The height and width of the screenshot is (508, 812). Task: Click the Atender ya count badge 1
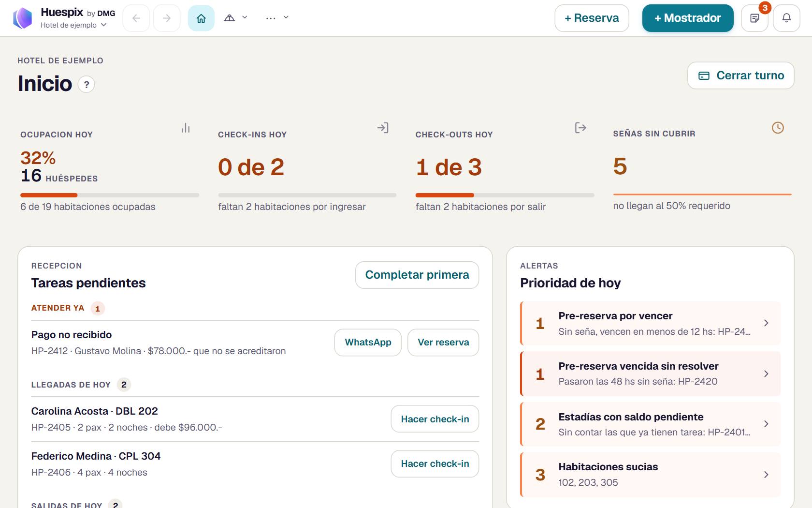(98, 308)
